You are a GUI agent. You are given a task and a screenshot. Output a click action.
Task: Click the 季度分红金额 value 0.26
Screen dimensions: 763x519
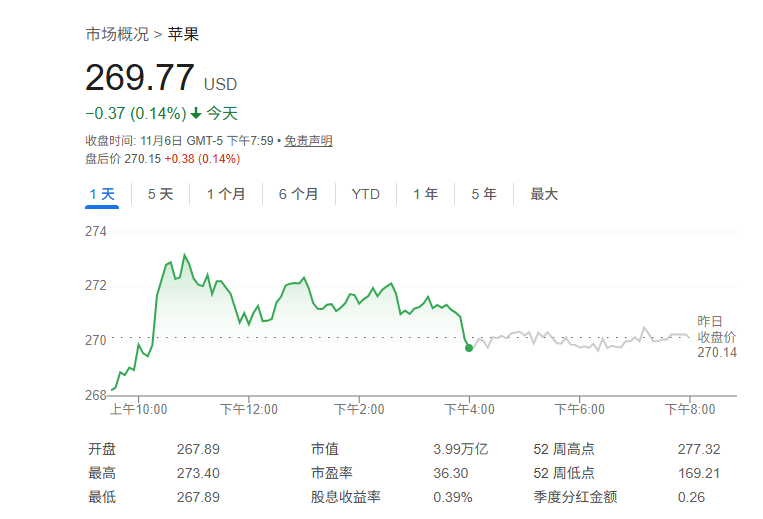691,497
